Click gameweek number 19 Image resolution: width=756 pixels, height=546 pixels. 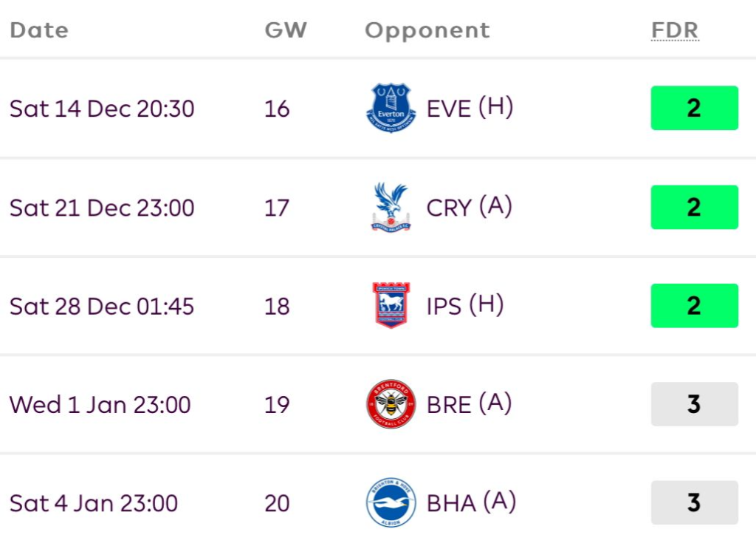click(x=277, y=405)
